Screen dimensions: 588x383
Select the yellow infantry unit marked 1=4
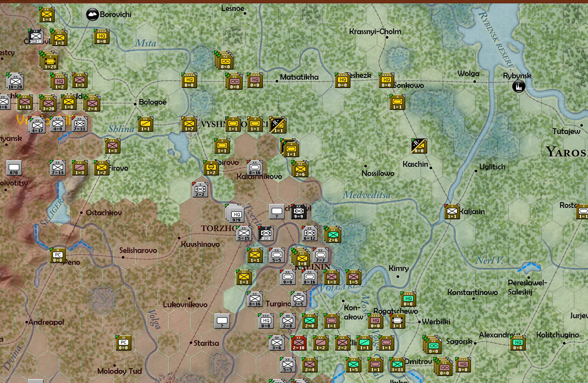click(46, 15)
